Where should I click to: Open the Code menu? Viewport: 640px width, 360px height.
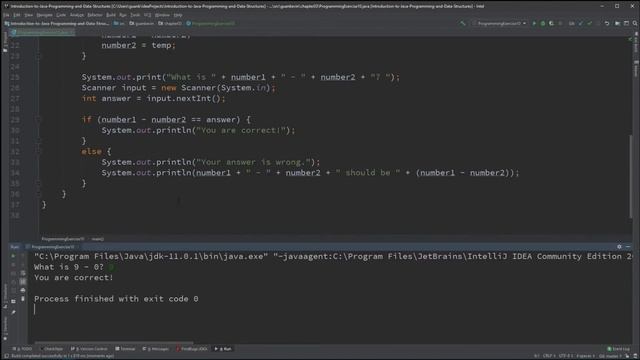click(x=61, y=15)
